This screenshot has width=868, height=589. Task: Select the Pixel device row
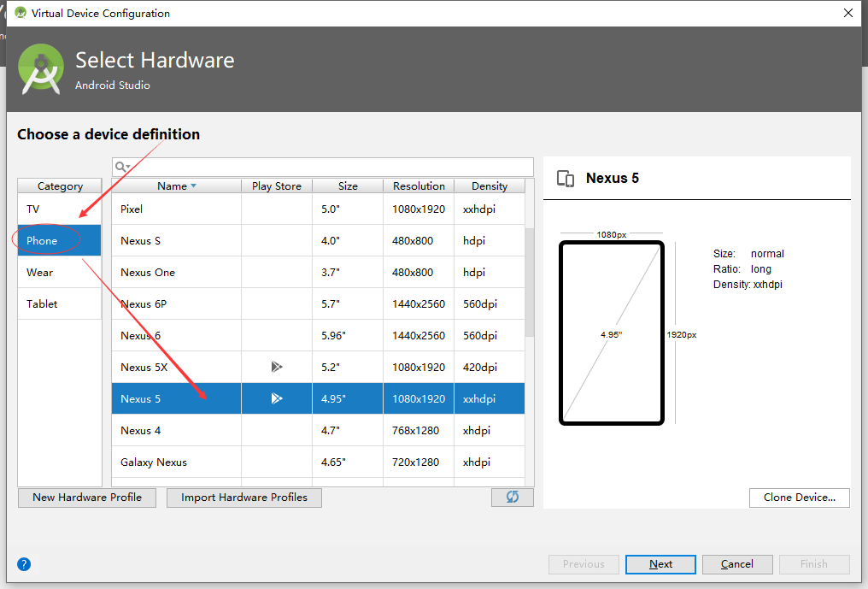(319, 209)
